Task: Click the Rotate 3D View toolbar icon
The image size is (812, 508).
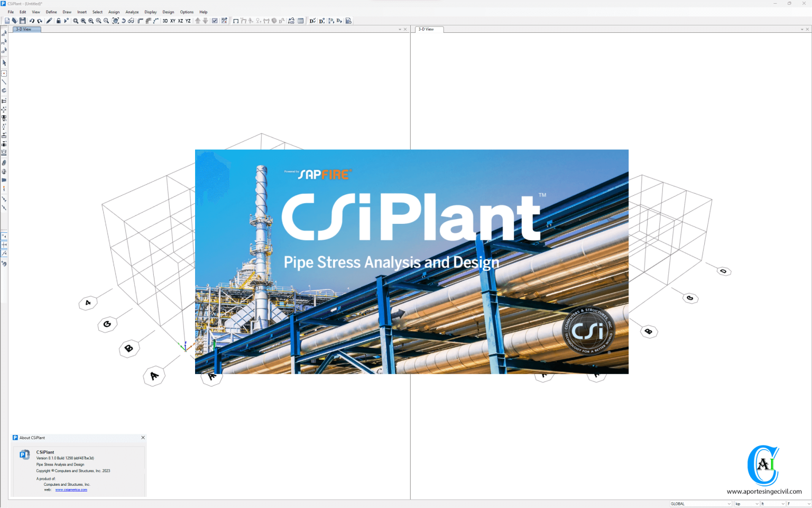Action: click(x=123, y=21)
